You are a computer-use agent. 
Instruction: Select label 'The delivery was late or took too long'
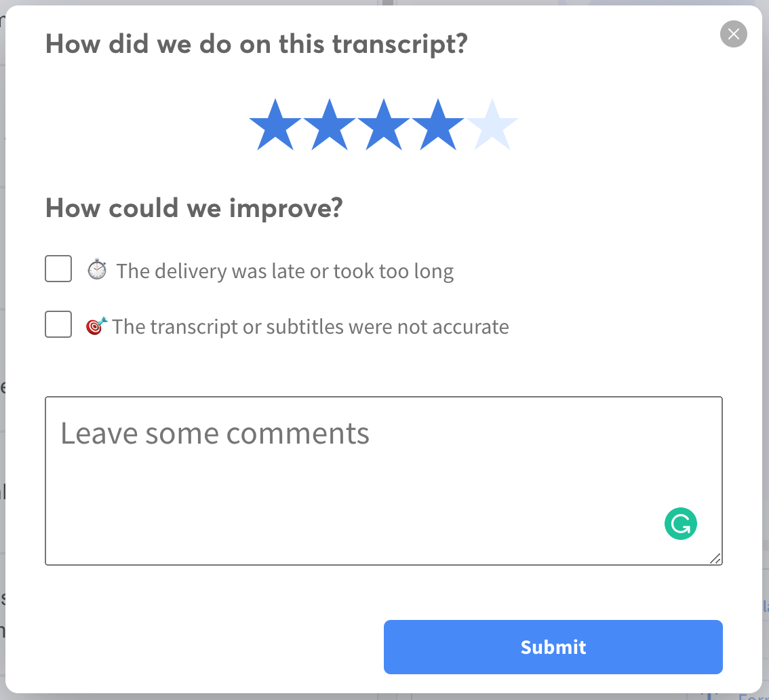click(285, 271)
